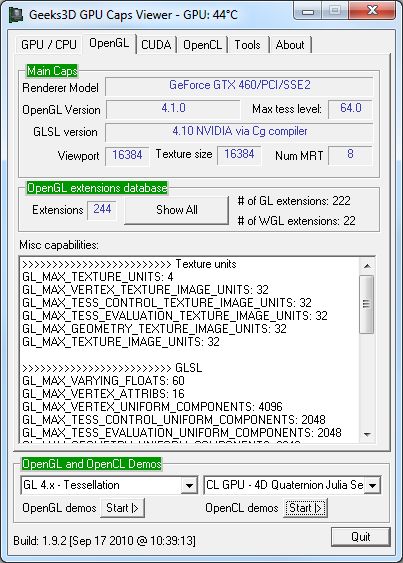
Task: Click the GL_MAX_VARYING_FLOATS: 60 line
Action: [103, 381]
